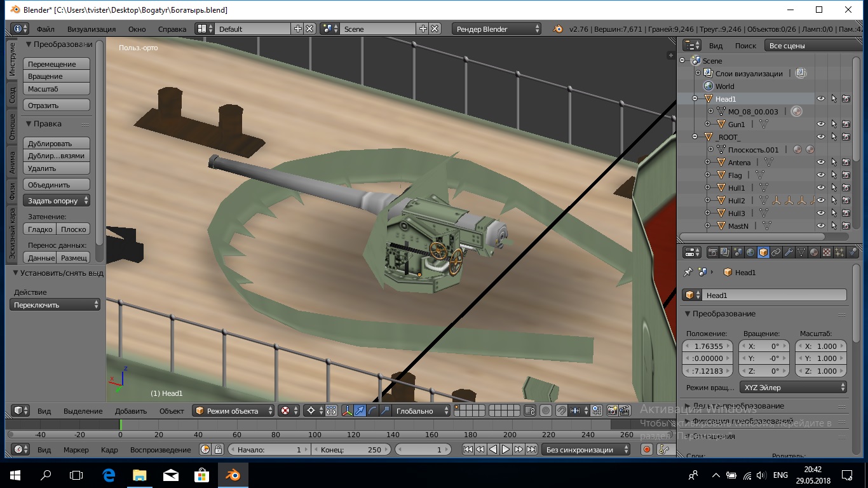The width and height of the screenshot is (868, 488).
Task: Disable rendering for the Hull1 object
Action: coord(846,188)
